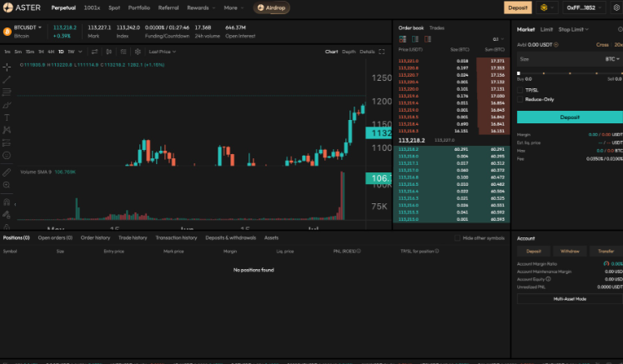Screen dimensions: 623x364
Task: Select the Fibonacci retracement tool
Action: coord(7,92)
